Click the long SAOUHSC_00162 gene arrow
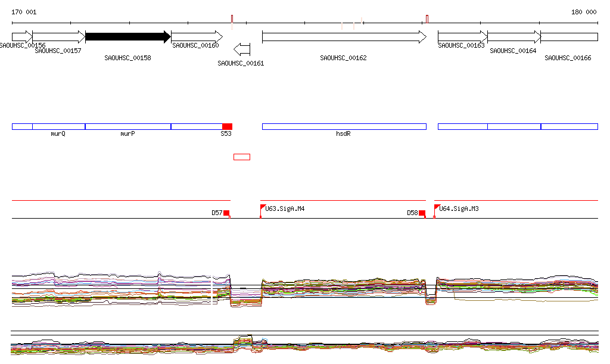Viewport: 610px width, 364px height. pos(344,37)
